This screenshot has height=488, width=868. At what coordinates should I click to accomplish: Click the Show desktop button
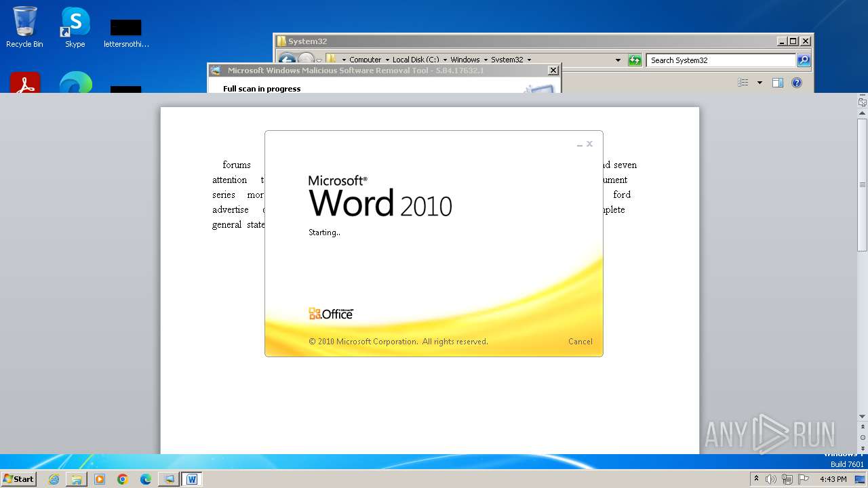[861, 479]
